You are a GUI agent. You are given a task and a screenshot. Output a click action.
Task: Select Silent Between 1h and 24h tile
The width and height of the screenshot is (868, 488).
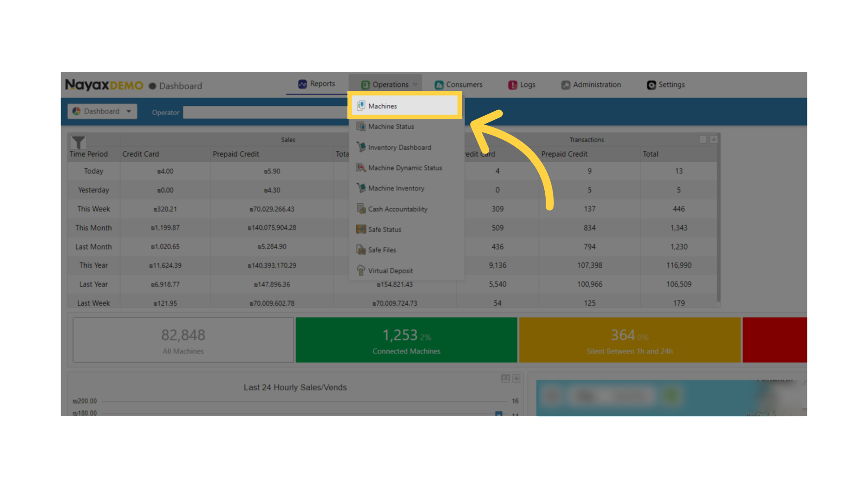pos(630,340)
